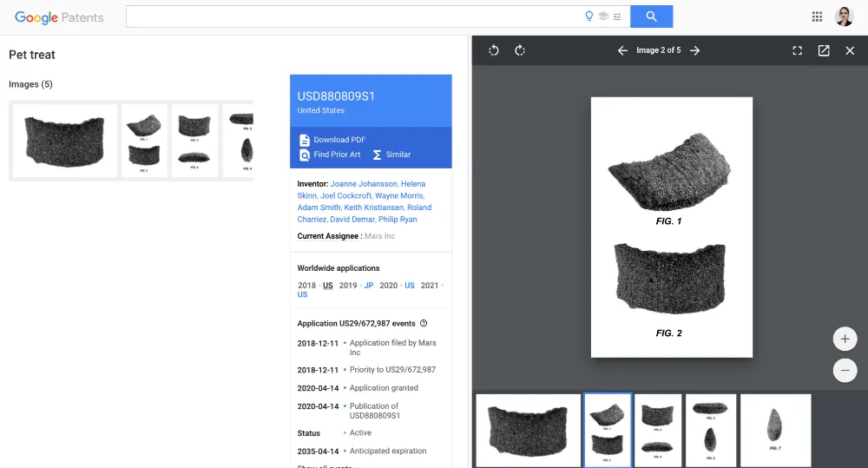
Task: Click 'Application granted' event text
Action: pos(384,388)
